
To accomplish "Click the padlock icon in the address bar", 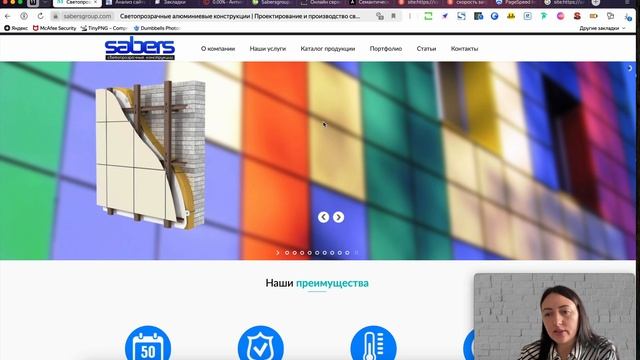I will tap(56, 16).
